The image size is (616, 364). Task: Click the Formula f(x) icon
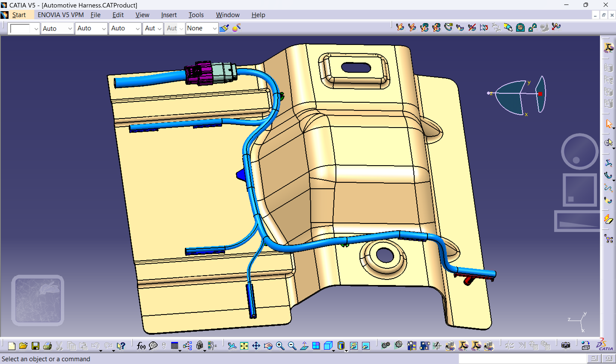point(141,346)
